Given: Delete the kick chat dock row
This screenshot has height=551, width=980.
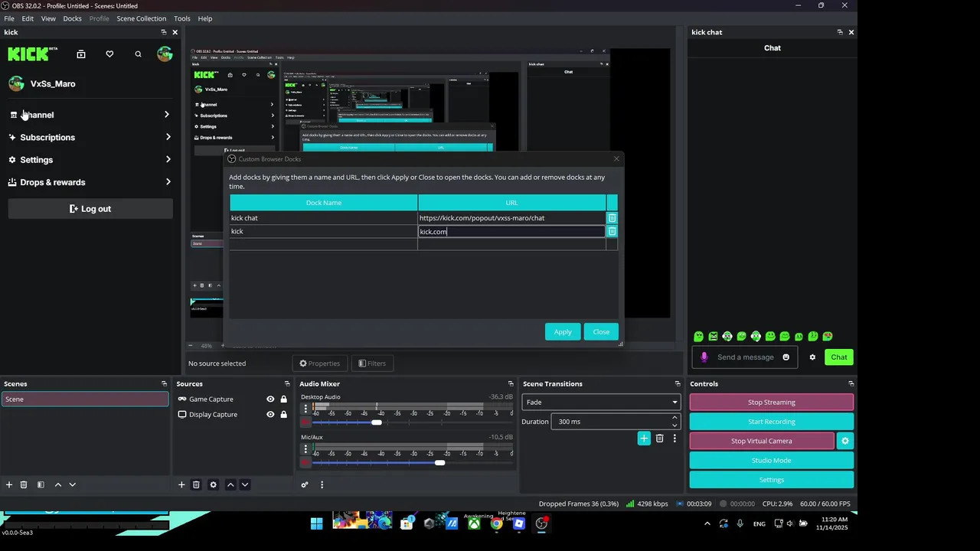Looking at the screenshot, I should point(612,218).
